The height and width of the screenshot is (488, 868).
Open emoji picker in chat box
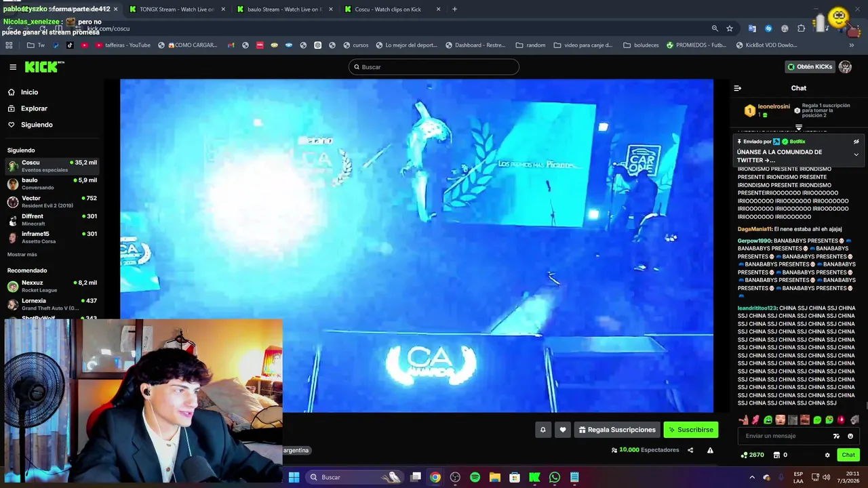click(x=850, y=436)
